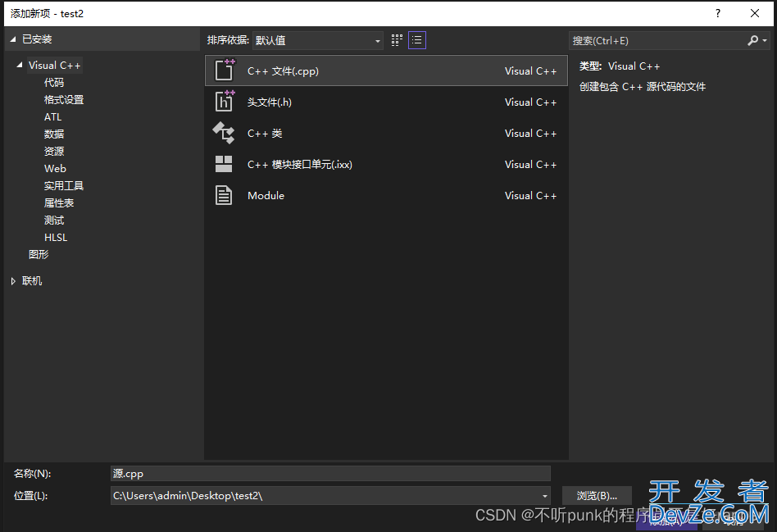
Task: Select the Module document icon
Action: pyautogui.click(x=224, y=195)
